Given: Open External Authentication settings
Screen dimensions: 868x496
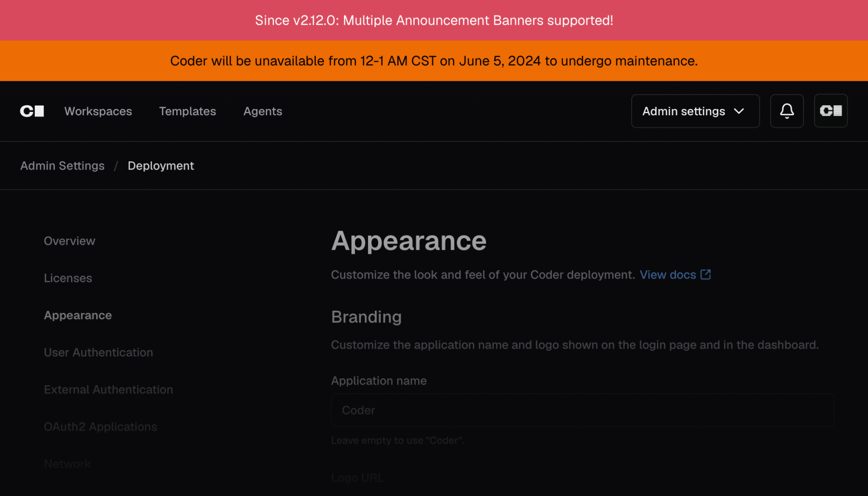Looking at the screenshot, I should (108, 389).
